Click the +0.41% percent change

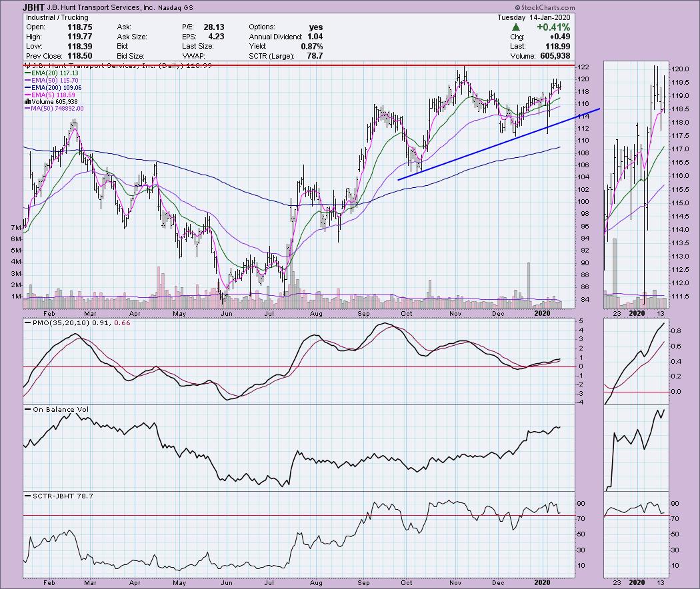553,27
